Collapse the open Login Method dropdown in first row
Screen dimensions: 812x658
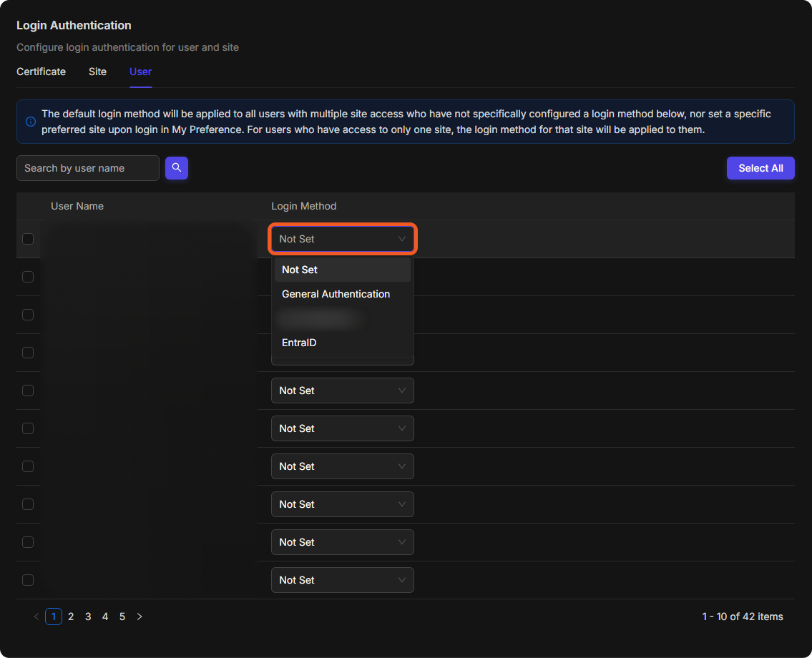pos(342,239)
